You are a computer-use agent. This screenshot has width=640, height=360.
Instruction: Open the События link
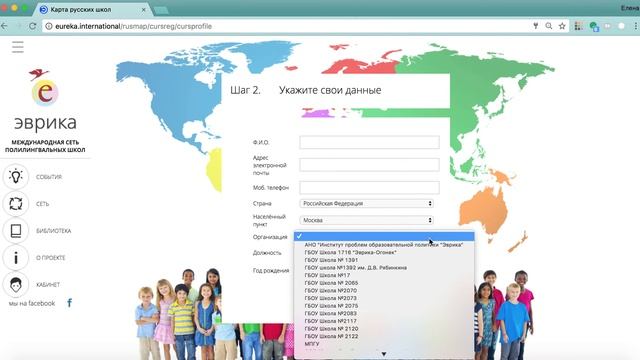tap(49, 177)
